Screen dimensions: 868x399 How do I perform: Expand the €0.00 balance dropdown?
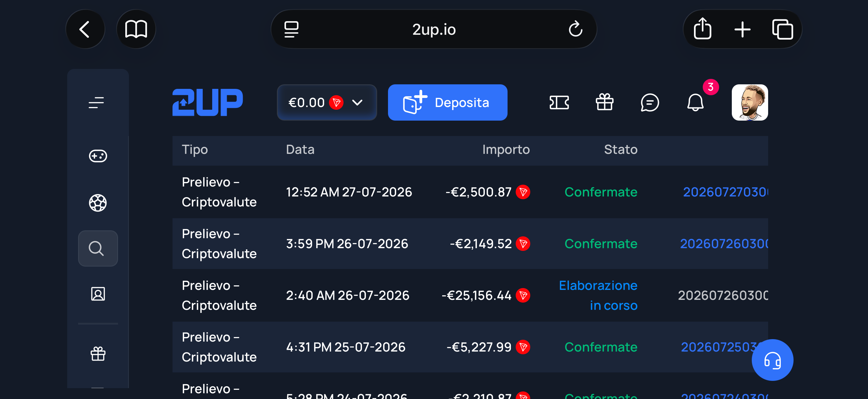coord(327,102)
